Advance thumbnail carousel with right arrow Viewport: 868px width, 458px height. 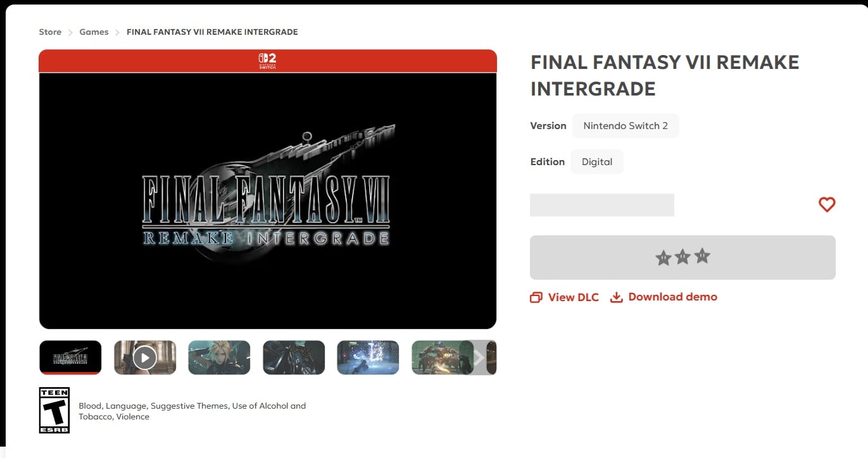(x=479, y=357)
